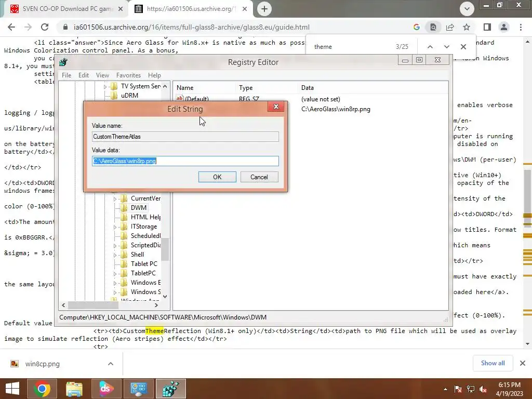Click the Value name field
The width and height of the screenshot is (532, 399).
coord(185,137)
